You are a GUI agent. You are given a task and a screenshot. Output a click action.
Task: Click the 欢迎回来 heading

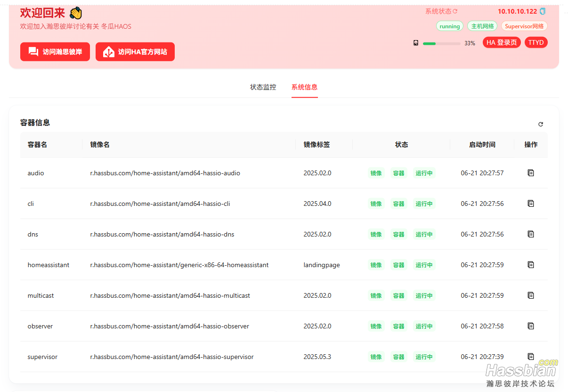42,13
